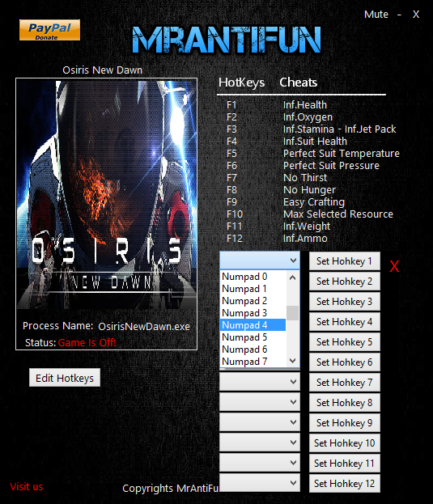
Task: Select Numpad 1 in the list
Action: pyautogui.click(x=253, y=289)
